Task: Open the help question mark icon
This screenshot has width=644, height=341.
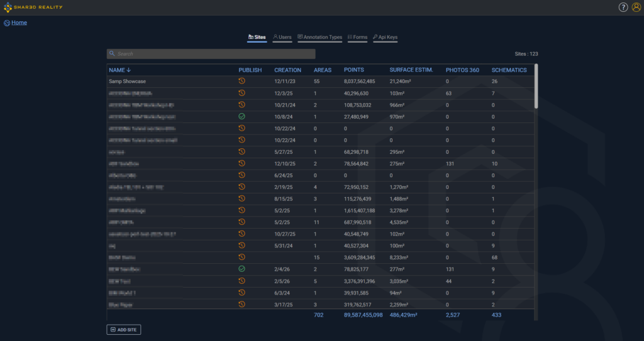Action: tap(623, 8)
